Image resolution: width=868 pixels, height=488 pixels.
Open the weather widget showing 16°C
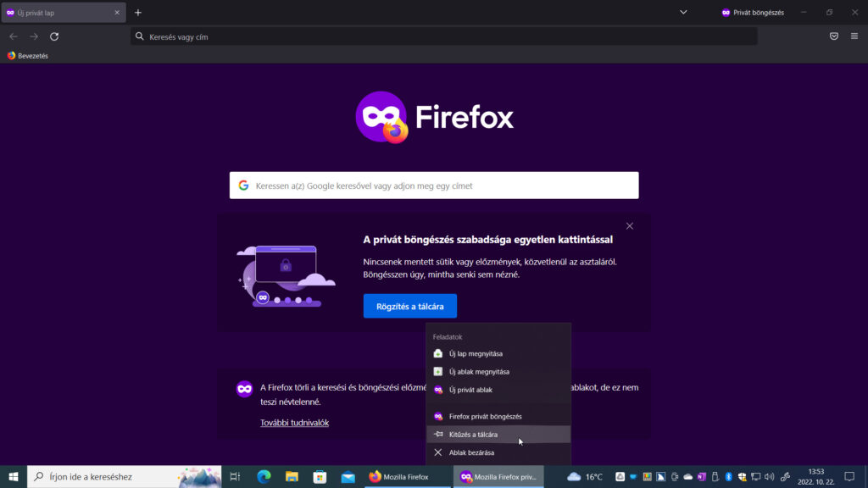[x=585, y=476]
